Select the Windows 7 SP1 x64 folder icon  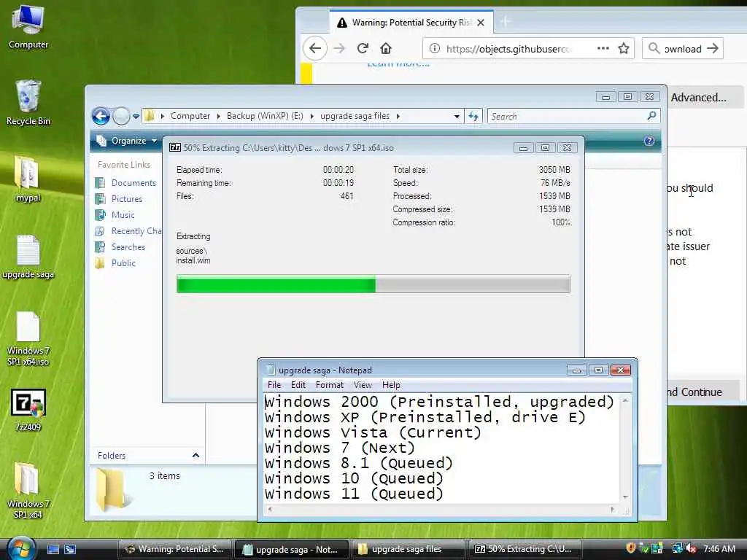tap(28, 491)
